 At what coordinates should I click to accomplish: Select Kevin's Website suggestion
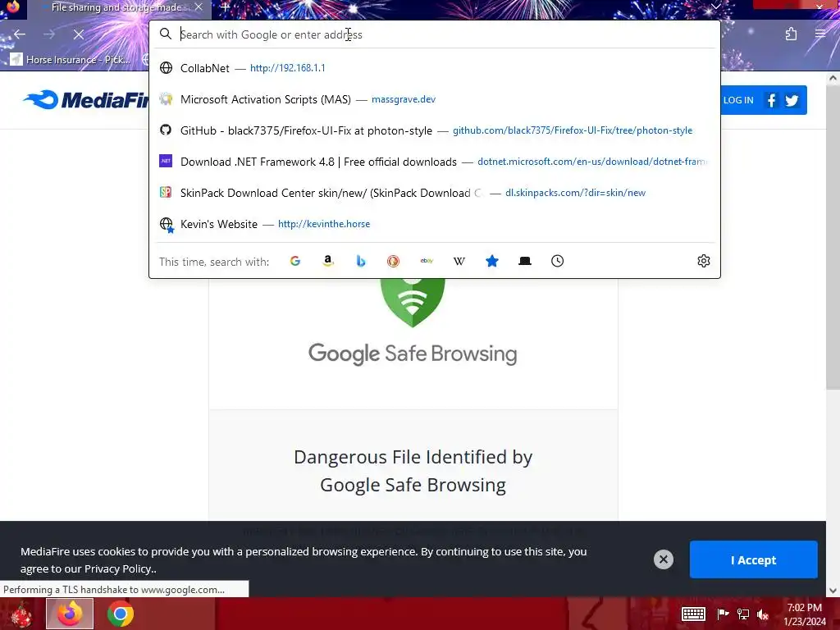pyautogui.click(x=435, y=224)
